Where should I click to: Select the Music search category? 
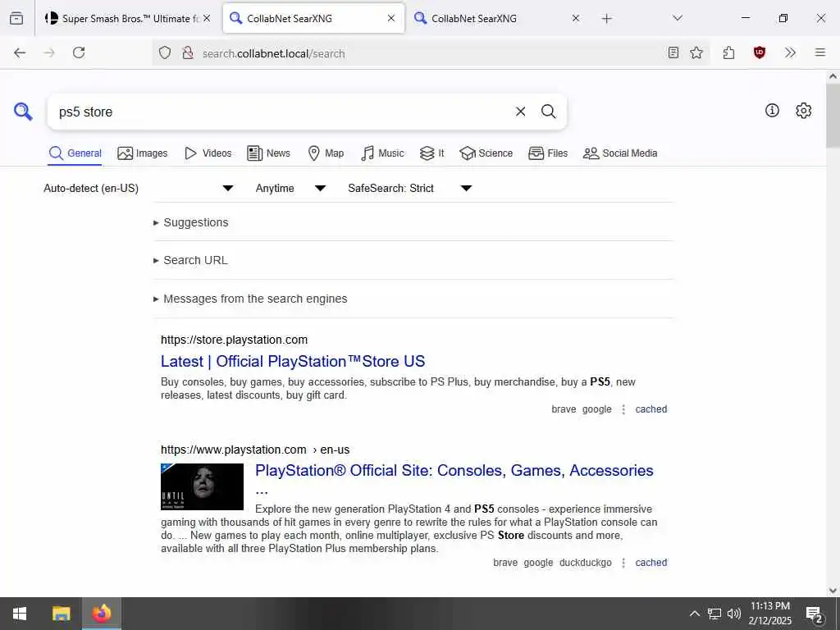pyautogui.click(x=382, y=153)
